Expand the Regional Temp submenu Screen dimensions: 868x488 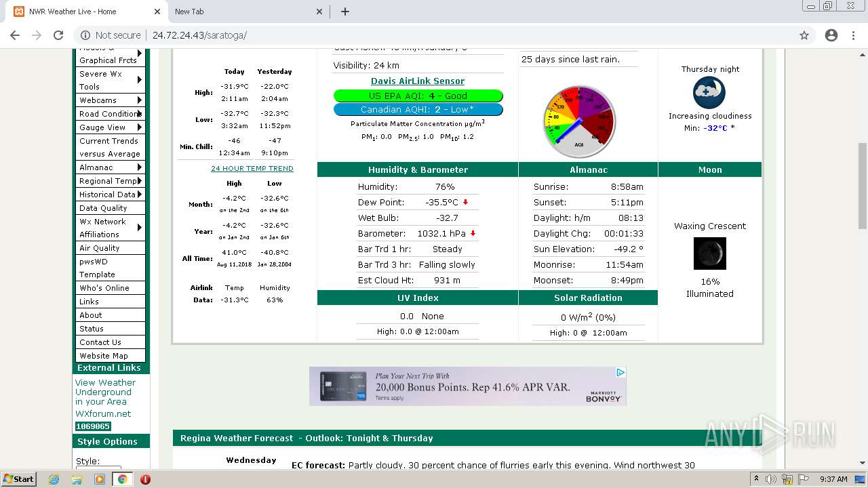click(x=110, y=181)
